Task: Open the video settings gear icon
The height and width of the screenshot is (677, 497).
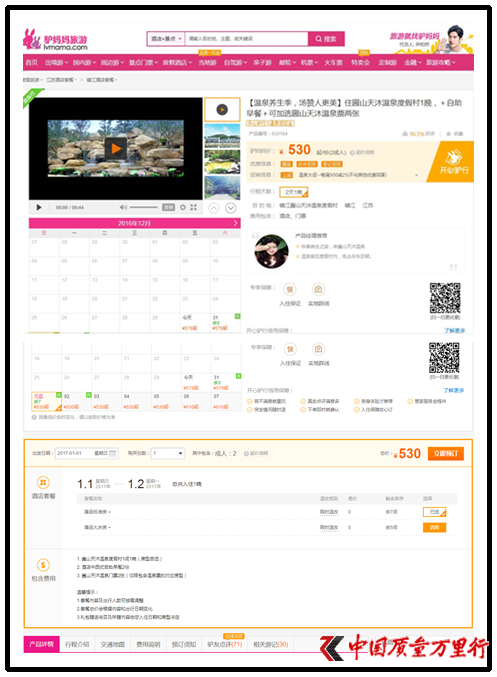Action: (x=183, y=208)
